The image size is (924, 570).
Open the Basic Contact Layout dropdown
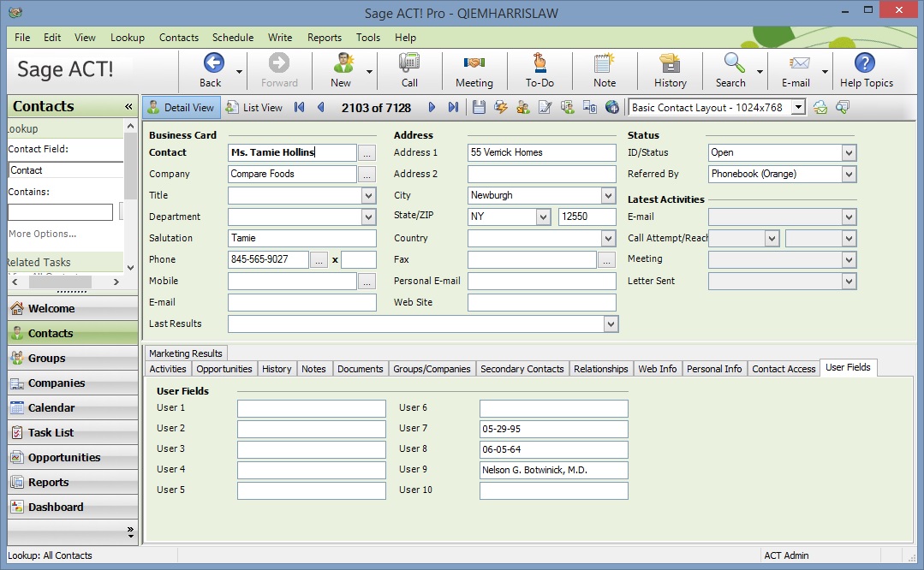coord(798,108)
